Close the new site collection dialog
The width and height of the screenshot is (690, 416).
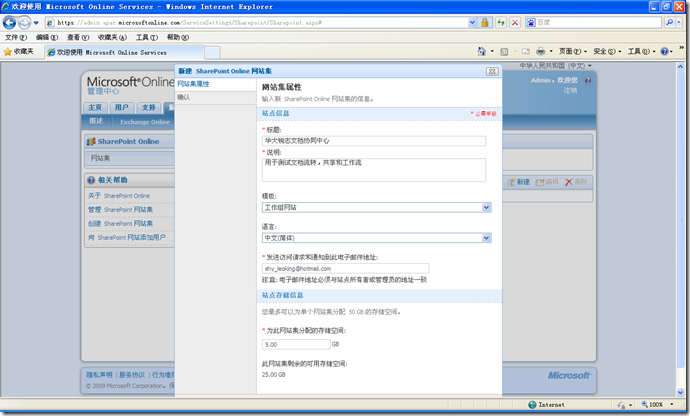(x=492, y=71)
